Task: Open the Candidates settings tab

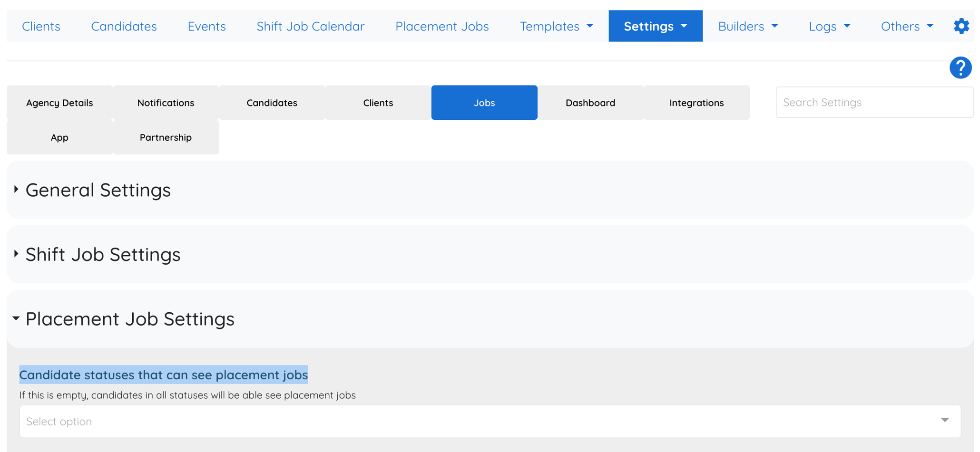Action: point(272,102)
